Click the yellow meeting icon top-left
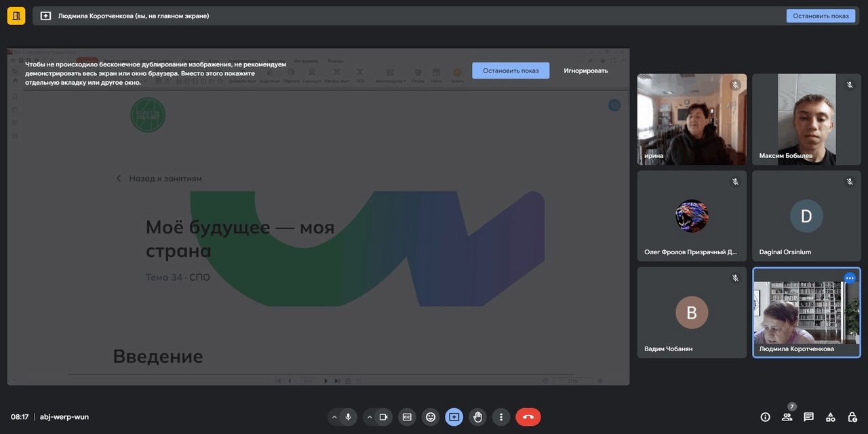This screenshot has height=434, width=868. (16, 16)
